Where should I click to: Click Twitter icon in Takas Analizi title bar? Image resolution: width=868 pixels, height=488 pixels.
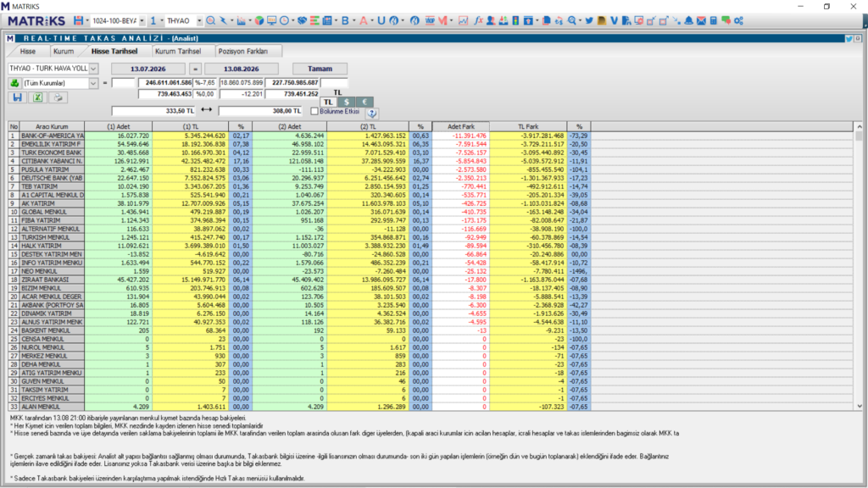click(849, 39)
